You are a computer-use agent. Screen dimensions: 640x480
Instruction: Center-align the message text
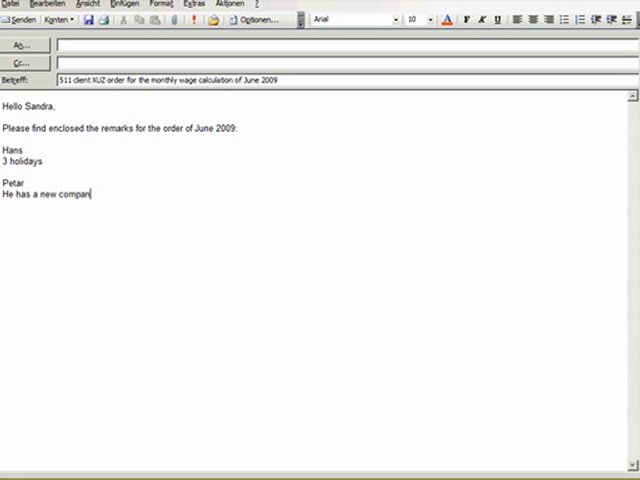click(x=533, y=20)
